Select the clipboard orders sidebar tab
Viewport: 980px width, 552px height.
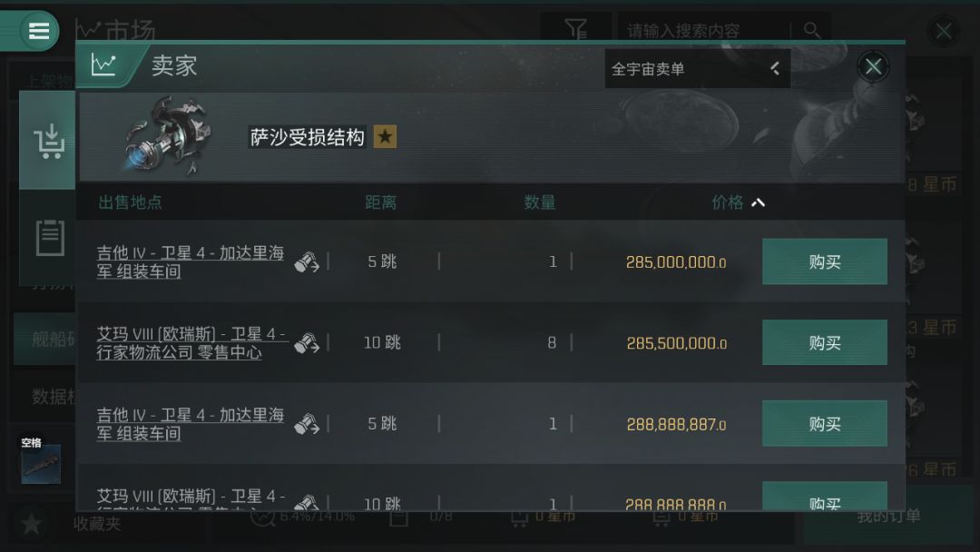click(49, 238)
